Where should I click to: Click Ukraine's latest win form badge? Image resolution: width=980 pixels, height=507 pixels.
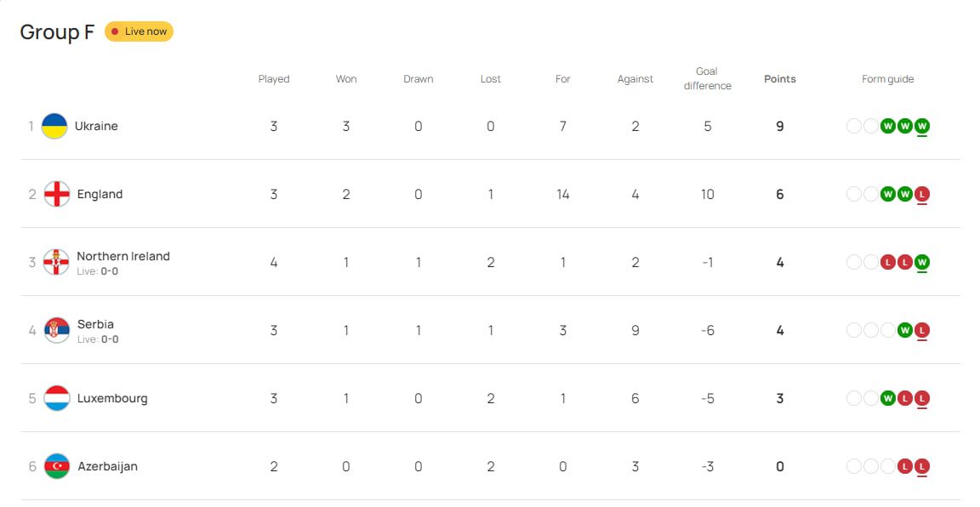[x=922, y=126]
